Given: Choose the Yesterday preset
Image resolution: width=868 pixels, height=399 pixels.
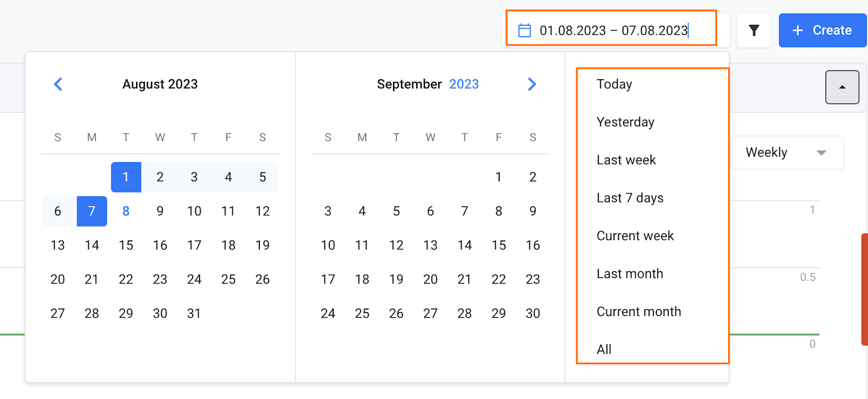Looking at the screenshot, I should tap(626, 122).
